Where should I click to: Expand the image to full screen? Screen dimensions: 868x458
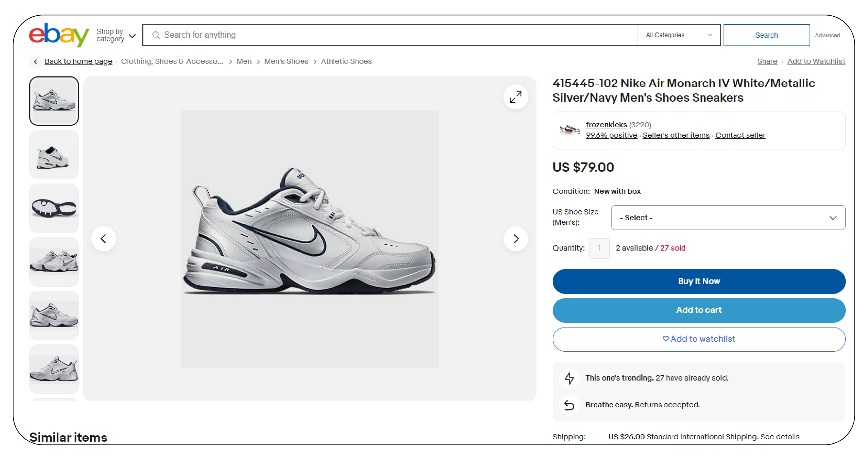pos(515,97)
